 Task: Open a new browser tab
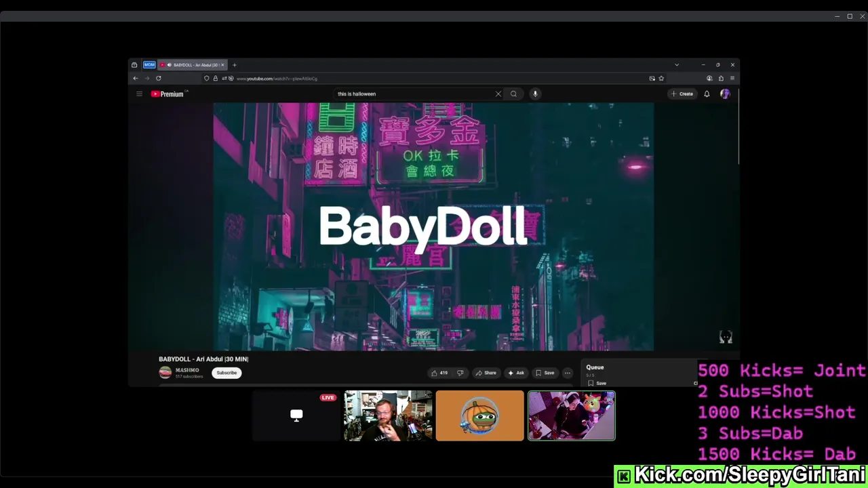point(235,65)
